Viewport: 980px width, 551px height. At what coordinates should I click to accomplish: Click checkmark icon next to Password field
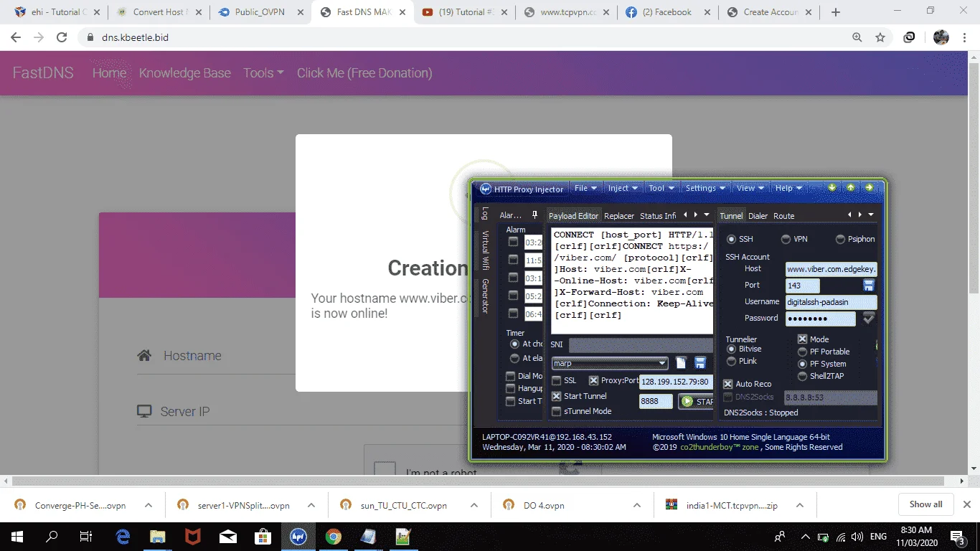[869, 318]
